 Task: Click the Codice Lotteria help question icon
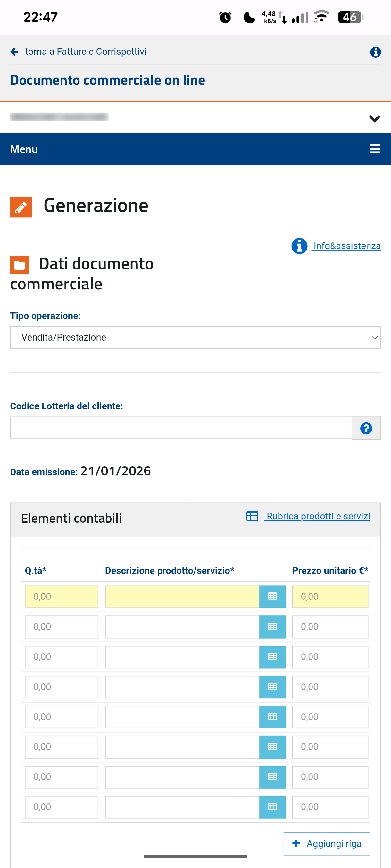pyautogui.click(x=366, y=428)
